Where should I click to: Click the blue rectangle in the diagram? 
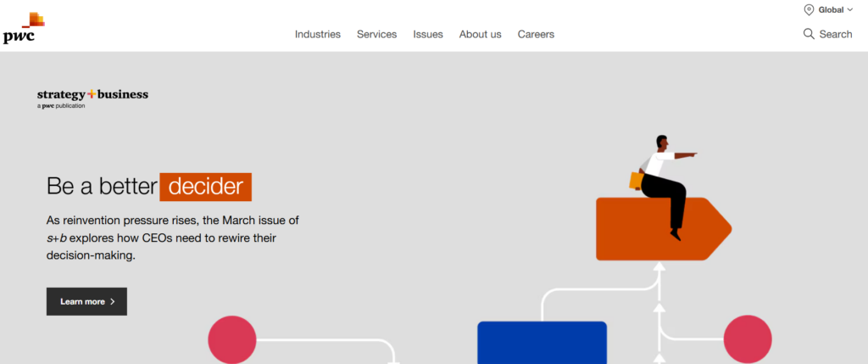[x=542, y=343]
